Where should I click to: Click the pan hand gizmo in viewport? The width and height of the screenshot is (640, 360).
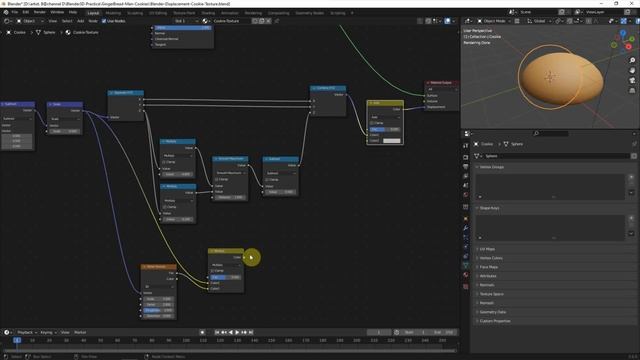(632, 70)
